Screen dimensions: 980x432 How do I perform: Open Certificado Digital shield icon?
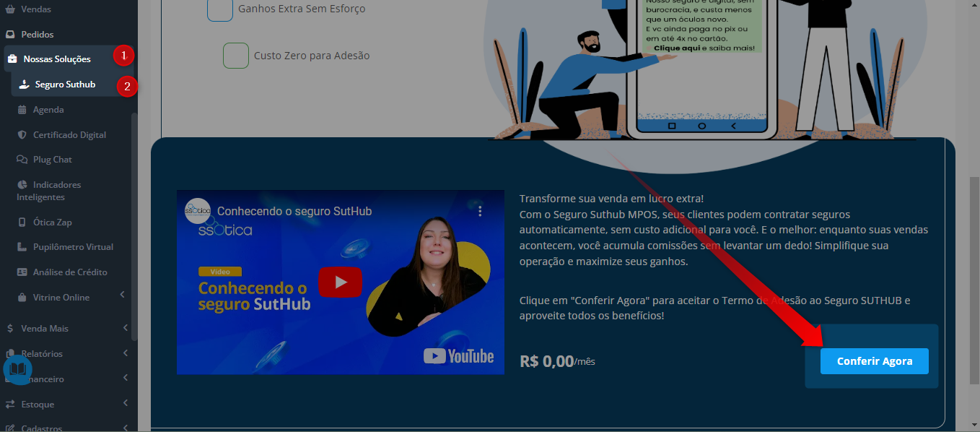point(22,135)
